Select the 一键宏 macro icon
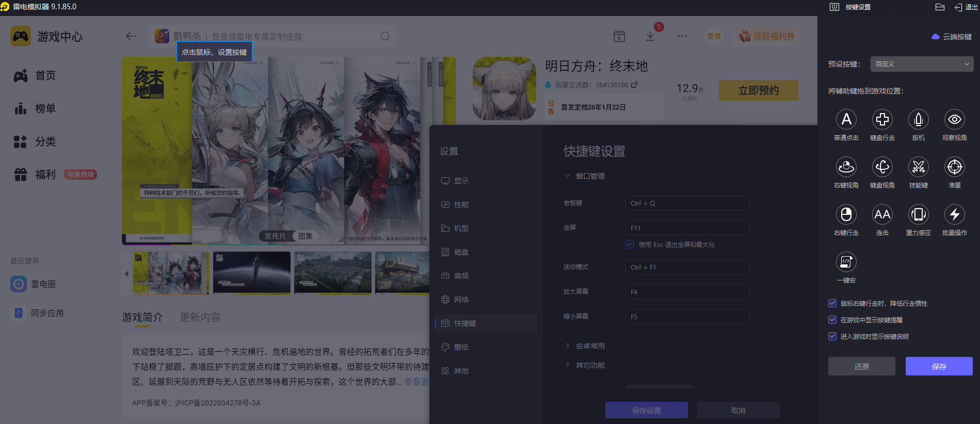Image resolution: width=980 pixels, height=424 pixels. 846,262
